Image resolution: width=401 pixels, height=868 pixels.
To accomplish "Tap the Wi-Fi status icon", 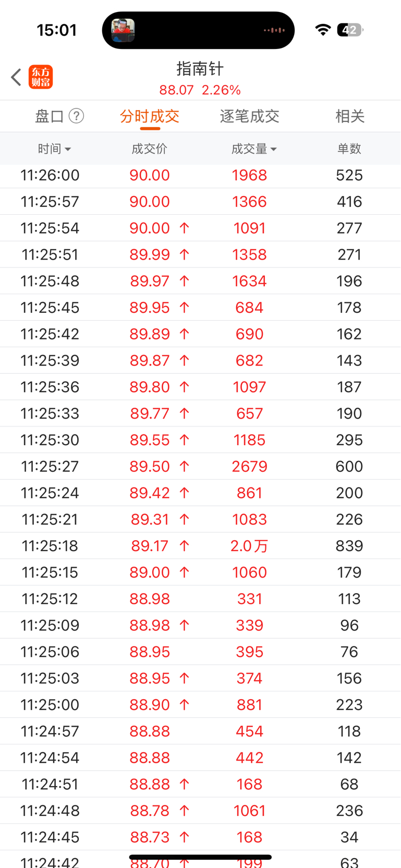I will pyautogui.click(x=323, y=30).
